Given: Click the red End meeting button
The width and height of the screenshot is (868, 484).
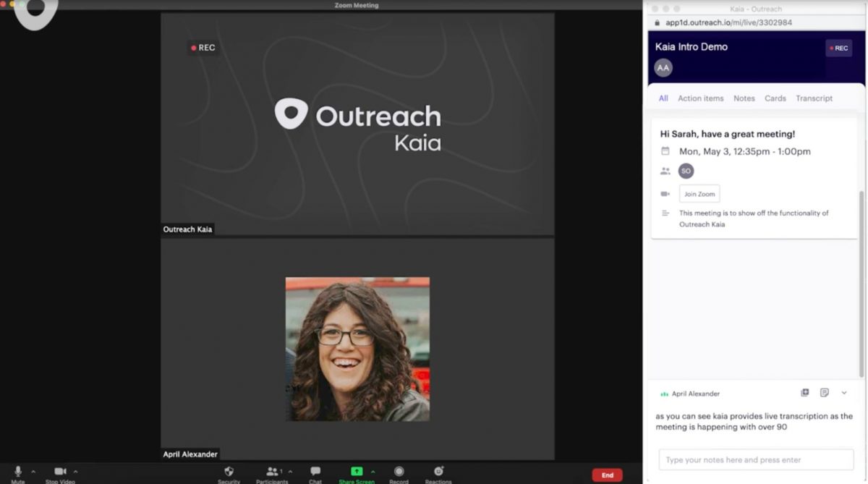Looking at the screenshot, I should [607, 475].
